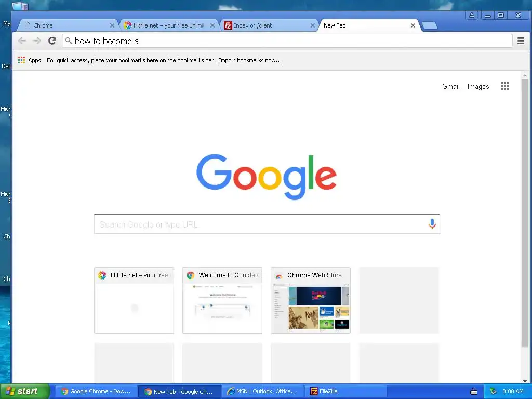Viewport: 532px width, 399px height.
Task: Open the Gmail link
Action: pyautogui.click(x=450, y=87)
